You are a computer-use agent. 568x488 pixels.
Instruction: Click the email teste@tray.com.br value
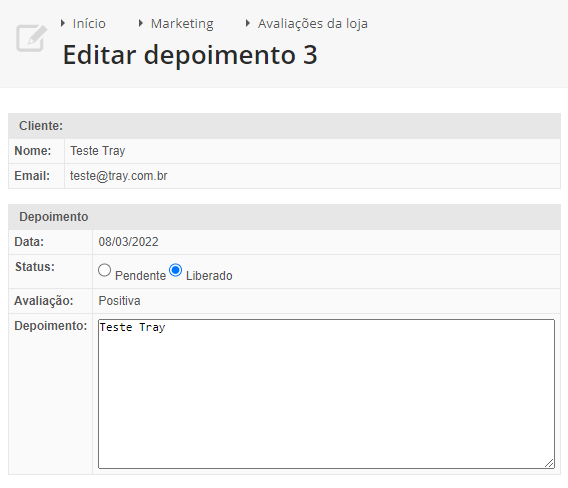click(118, 176)
